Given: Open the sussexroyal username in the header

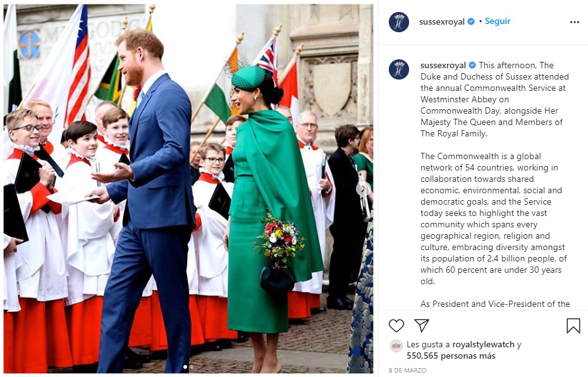Looking at the screenshot, I should tap(442, 21).
